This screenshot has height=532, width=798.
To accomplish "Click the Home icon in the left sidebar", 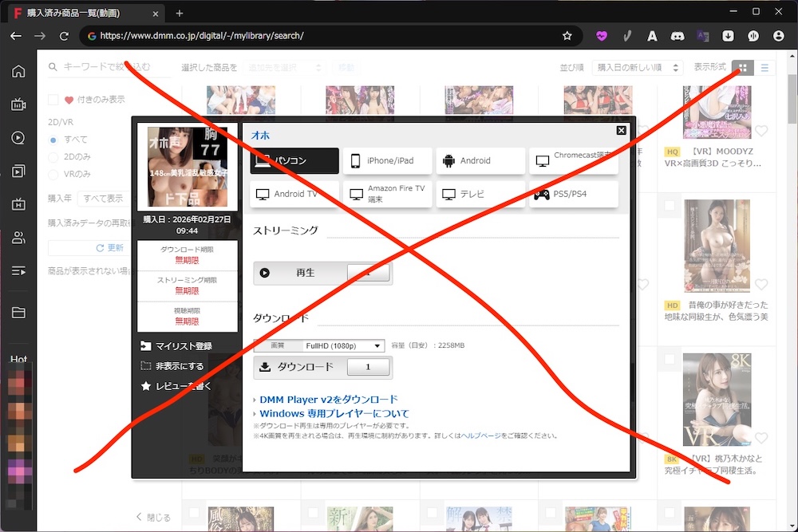I will pos(18,72).
